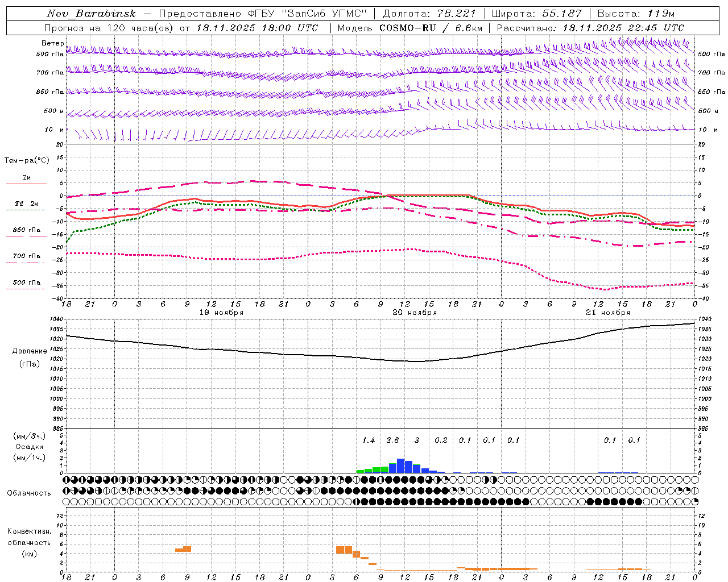Screen dimensions: 728x582
Task: Click 'Прогноз на 120 часа(ов)' forecast text
Action: coord(109,28)
